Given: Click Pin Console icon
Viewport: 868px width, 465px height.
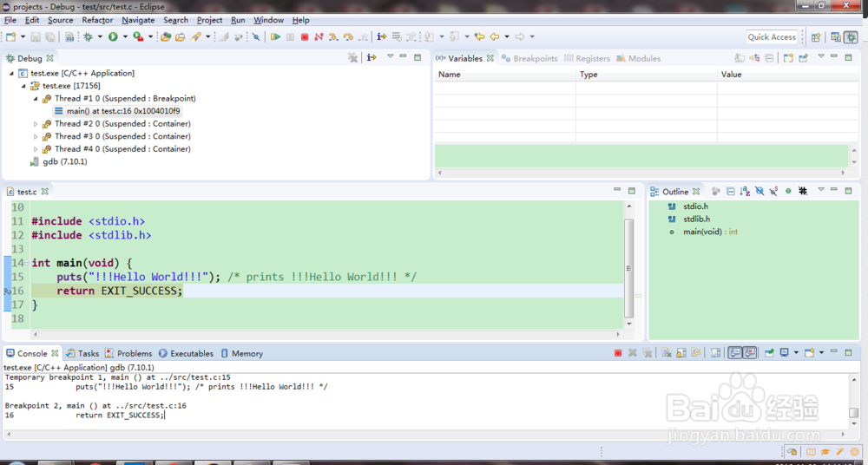Looking at the screenshot, I should coord(769,352).
